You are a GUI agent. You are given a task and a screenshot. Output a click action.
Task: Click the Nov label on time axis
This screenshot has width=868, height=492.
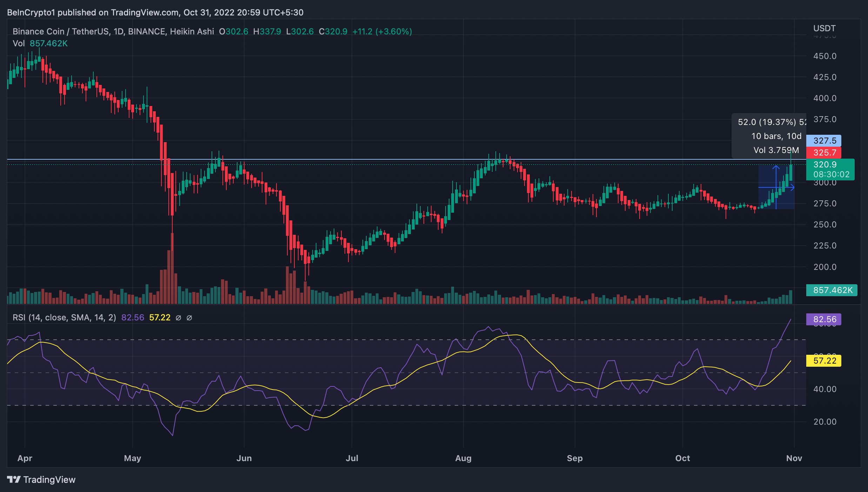tap(794, 458)
